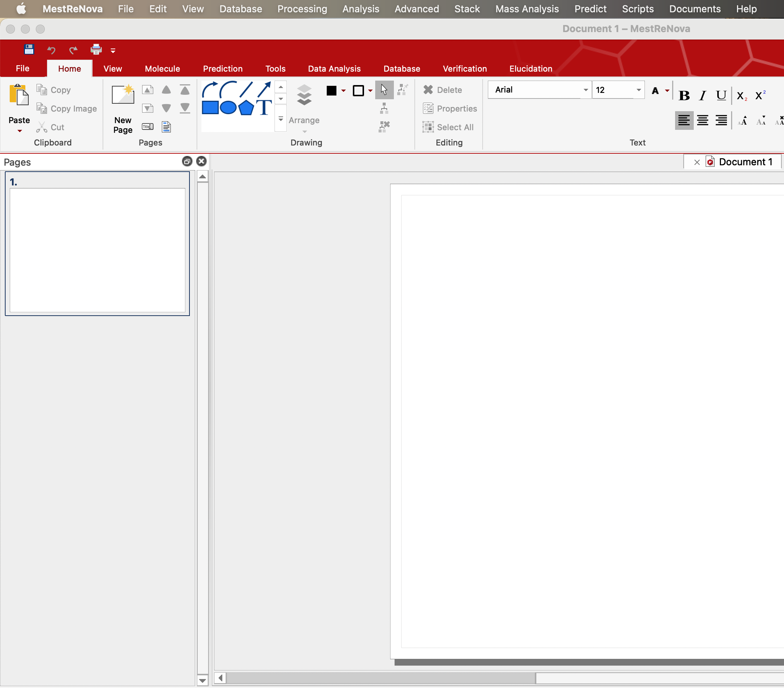Image resolution: width=784 pixels, height=688 pixels.
Task: Open fill color dropdown arrow
Action: click(x=344, y=91)
